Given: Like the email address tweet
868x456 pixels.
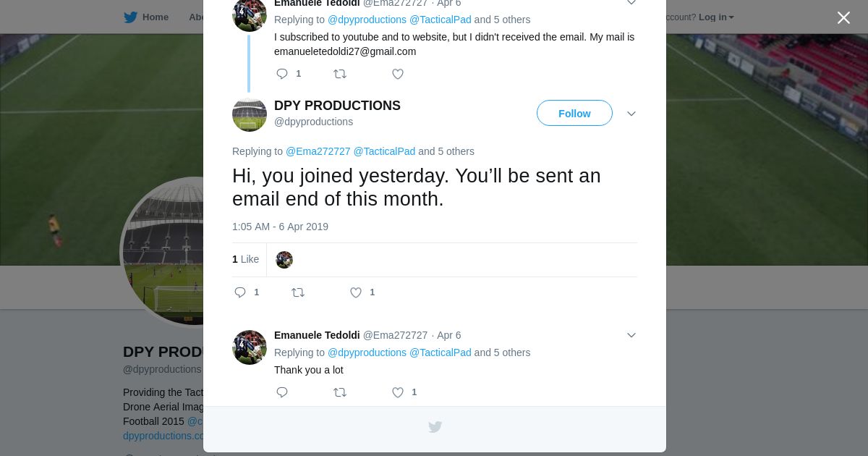Looking at the screenshot, I should (x=398, y=74).
